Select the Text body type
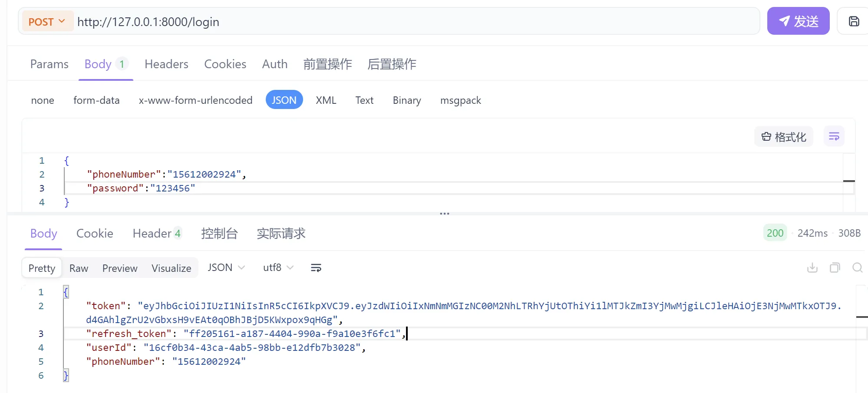The image size is (868, 393). coord(364,100)
